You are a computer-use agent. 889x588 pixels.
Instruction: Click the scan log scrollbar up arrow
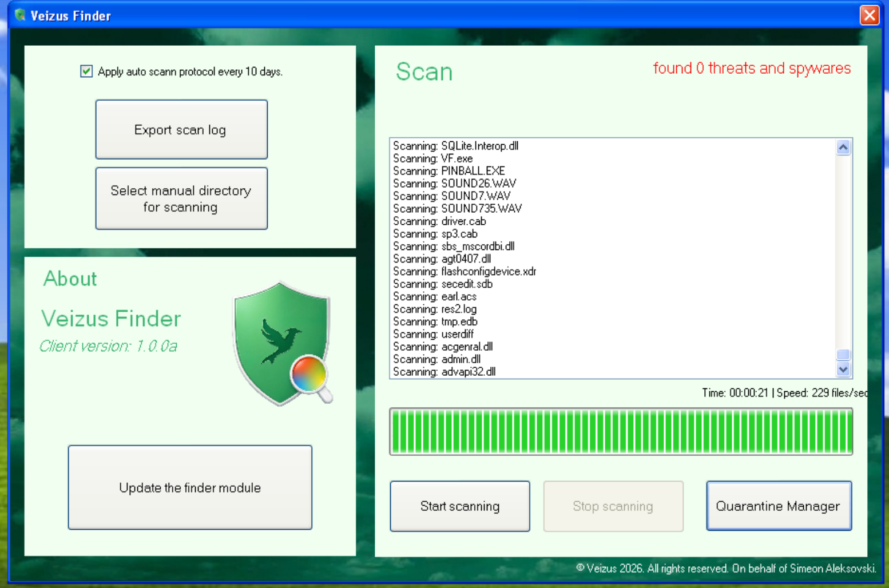click(843, 148)
